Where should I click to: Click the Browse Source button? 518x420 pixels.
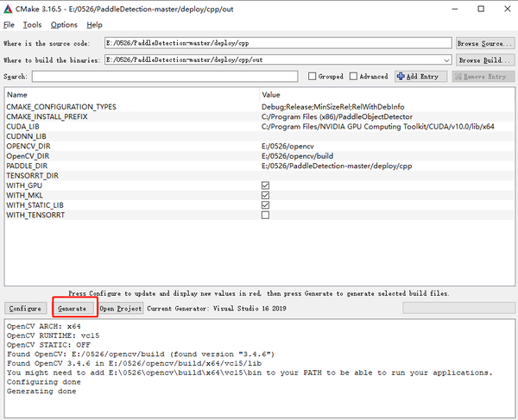click(485, 43)
